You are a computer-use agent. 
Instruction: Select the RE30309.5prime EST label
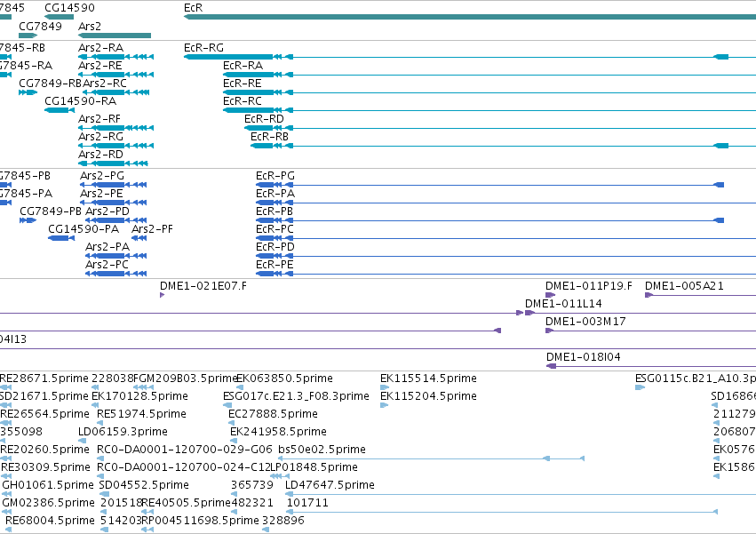pyautogui.click(x=46, y=468)
